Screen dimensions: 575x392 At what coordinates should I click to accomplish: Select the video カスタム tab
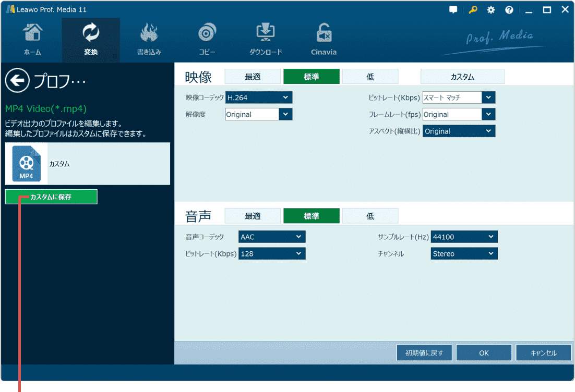click(x=462, y=77)
